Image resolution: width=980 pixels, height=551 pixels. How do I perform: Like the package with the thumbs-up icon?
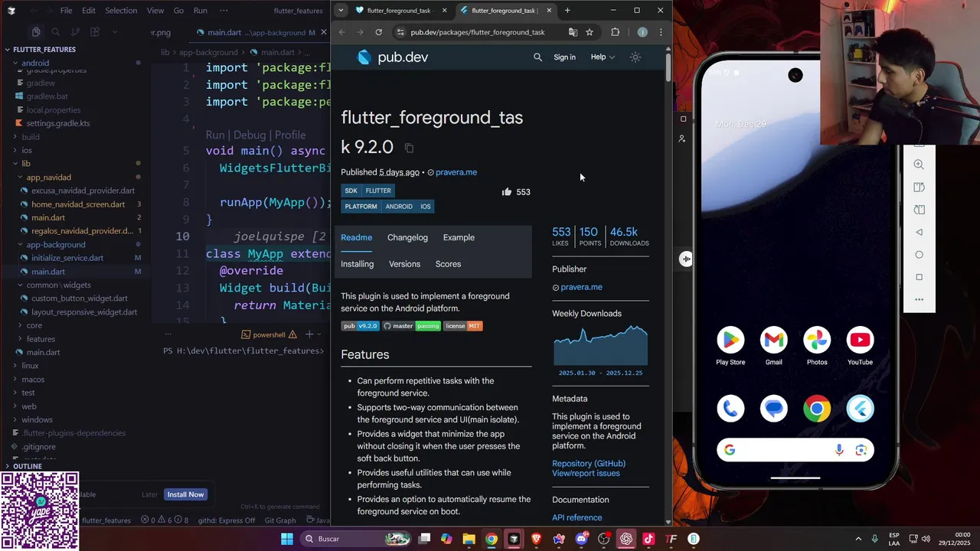coord(506,192)
